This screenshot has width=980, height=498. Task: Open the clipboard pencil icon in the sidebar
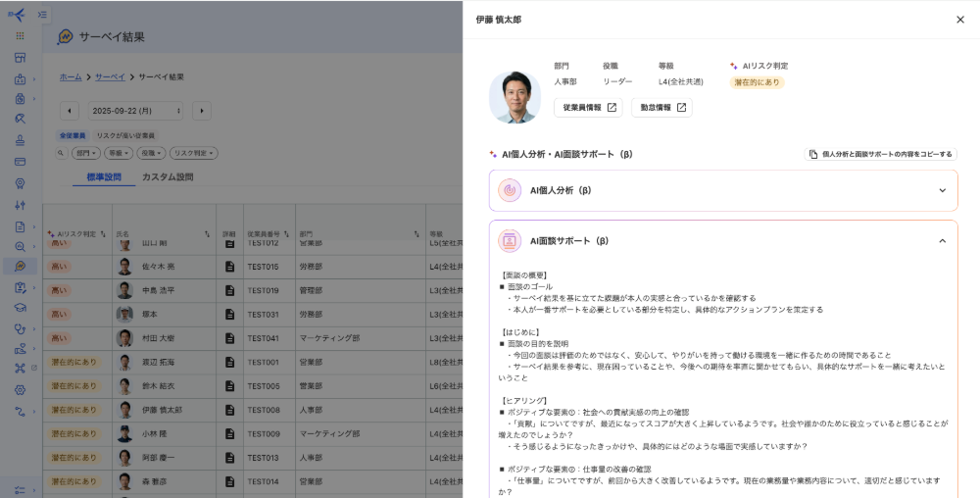pos(20,287)
